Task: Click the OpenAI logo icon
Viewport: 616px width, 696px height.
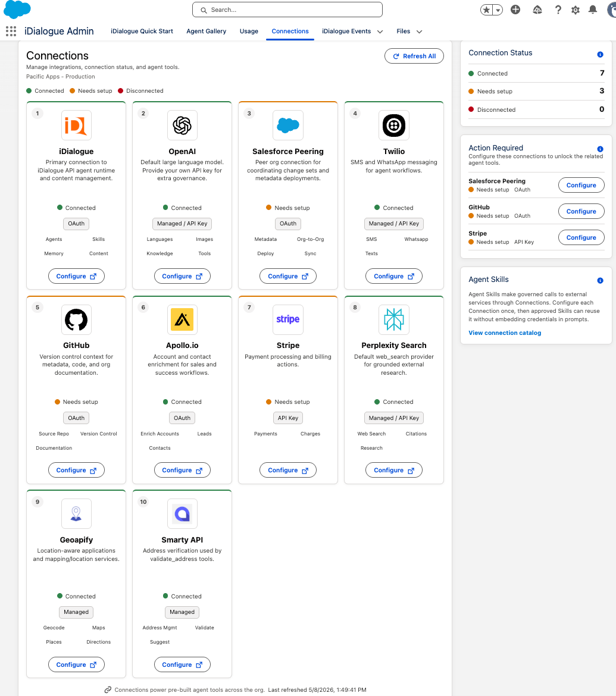Action: pos(182,125)
